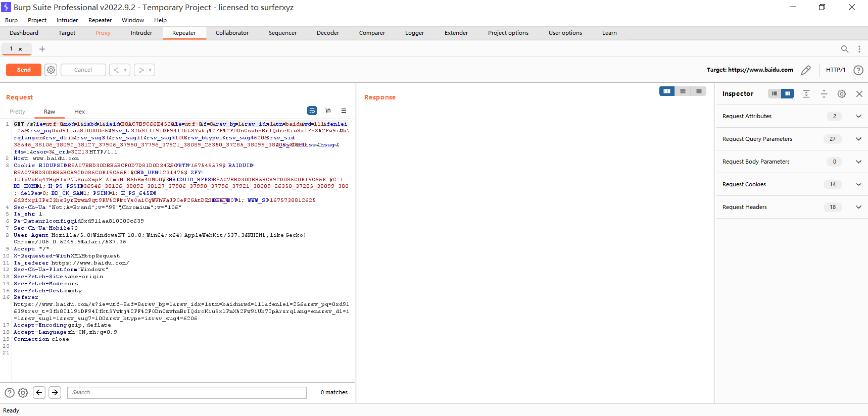The height and width of the screenshot is (416, 868).
Task: Dock Inspector panel on the right side
Action: pos(788,93)
